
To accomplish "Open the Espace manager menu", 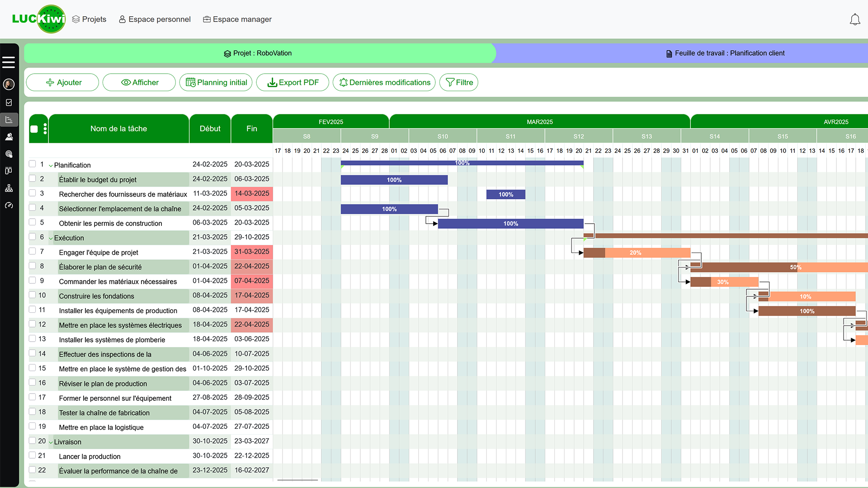I will pos(237,19).
